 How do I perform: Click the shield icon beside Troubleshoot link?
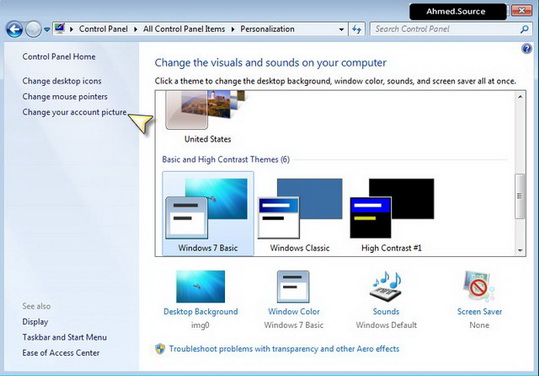[x=160, y=349]
